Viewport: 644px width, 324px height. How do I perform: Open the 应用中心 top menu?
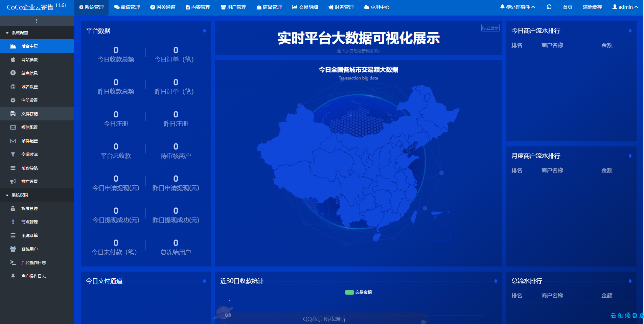(x=376, y=7)
